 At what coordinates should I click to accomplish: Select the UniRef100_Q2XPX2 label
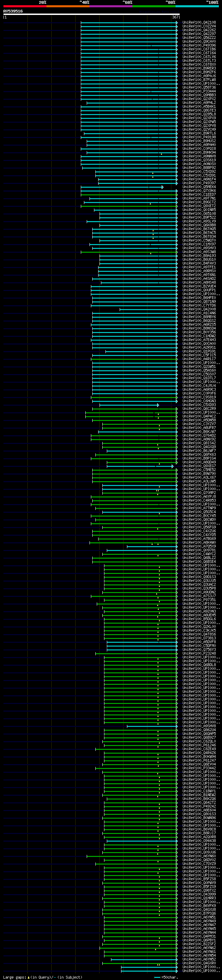point(199,99)
